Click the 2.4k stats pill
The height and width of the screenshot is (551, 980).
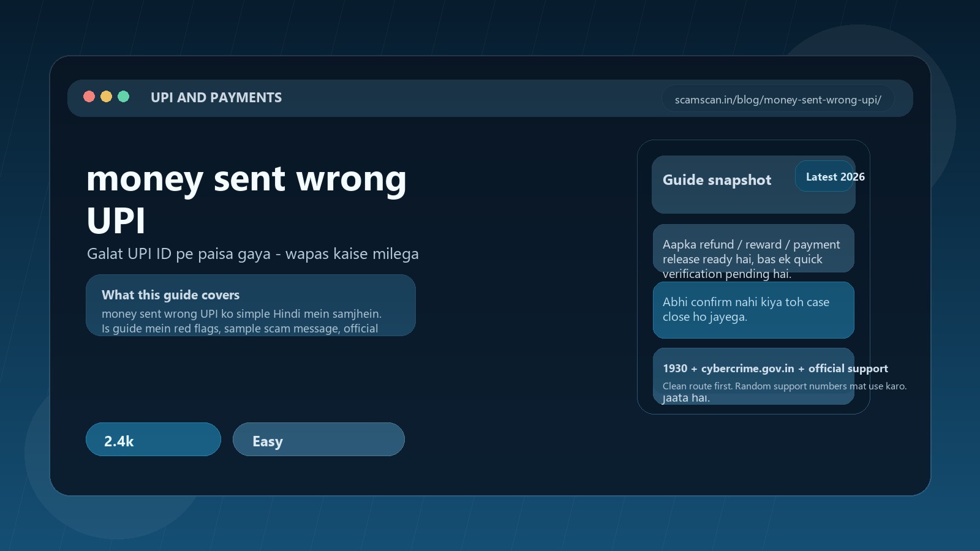click(153, 440)
